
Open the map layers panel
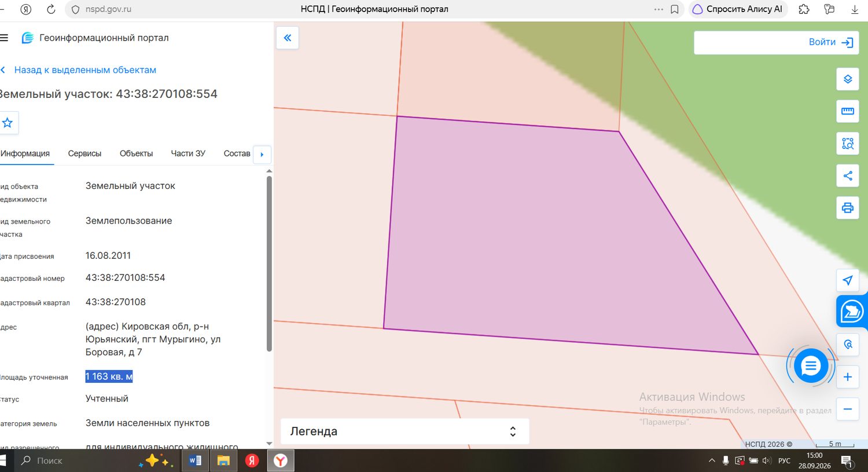848,79
